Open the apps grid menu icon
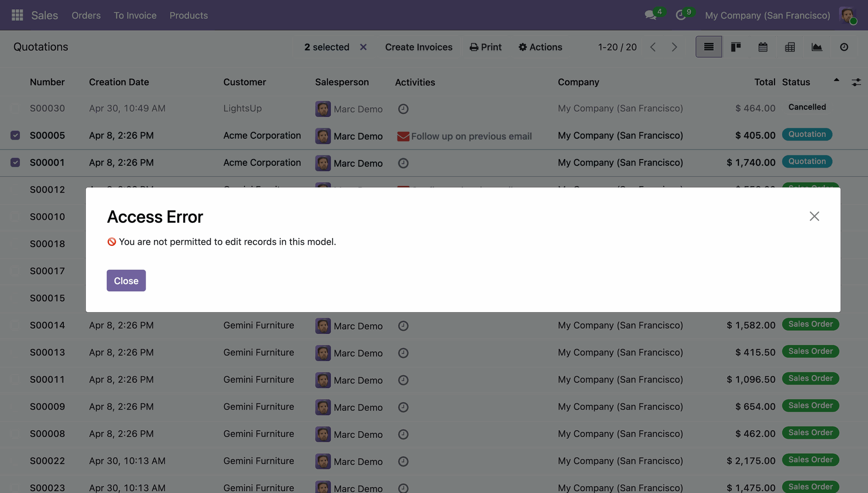The image size is (868, 493). (x=17, y=15)
